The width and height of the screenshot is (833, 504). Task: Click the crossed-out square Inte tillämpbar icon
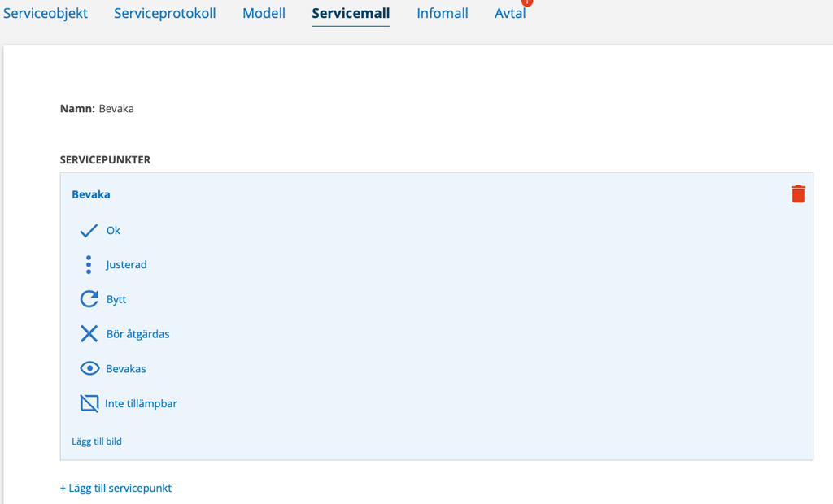pyautogui.click(x=89, y=403)
